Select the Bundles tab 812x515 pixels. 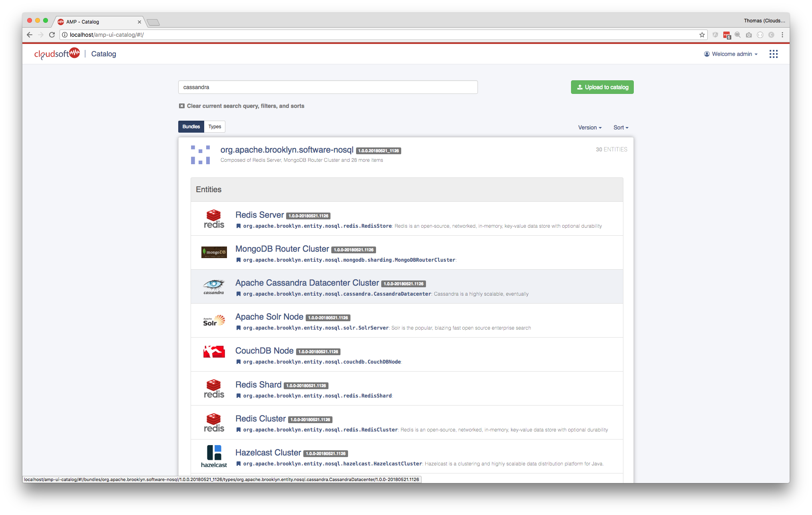(x=191, y=127)
